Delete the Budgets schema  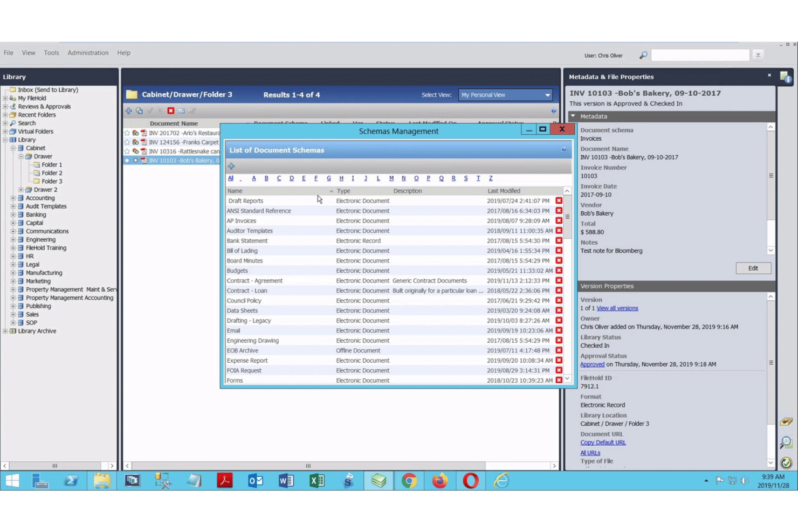click(x=559, y=271)
